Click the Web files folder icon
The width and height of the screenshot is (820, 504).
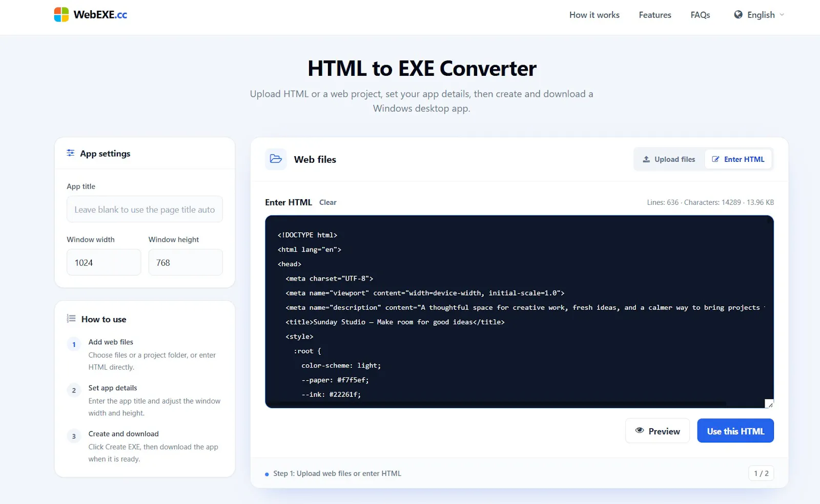(276, 159)
